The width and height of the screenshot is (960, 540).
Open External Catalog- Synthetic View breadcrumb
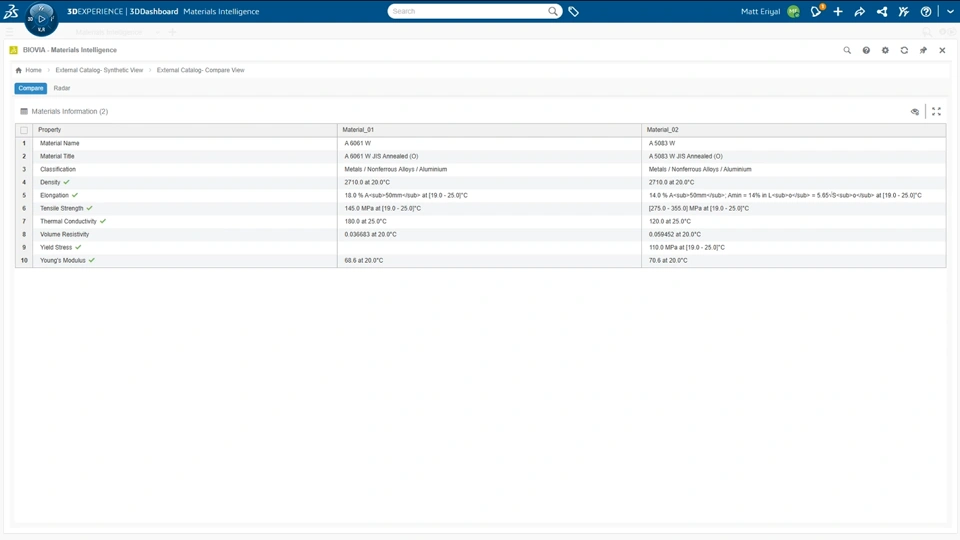99,70
